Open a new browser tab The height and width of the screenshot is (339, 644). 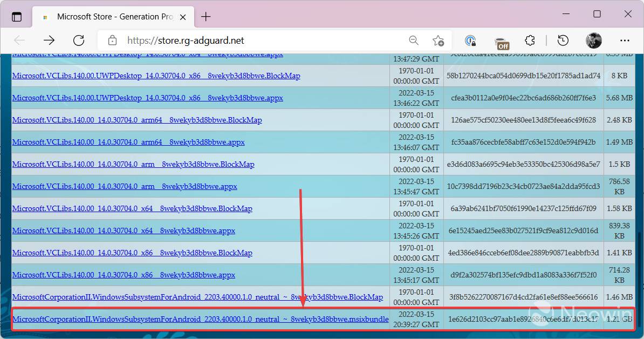point(205,16)
